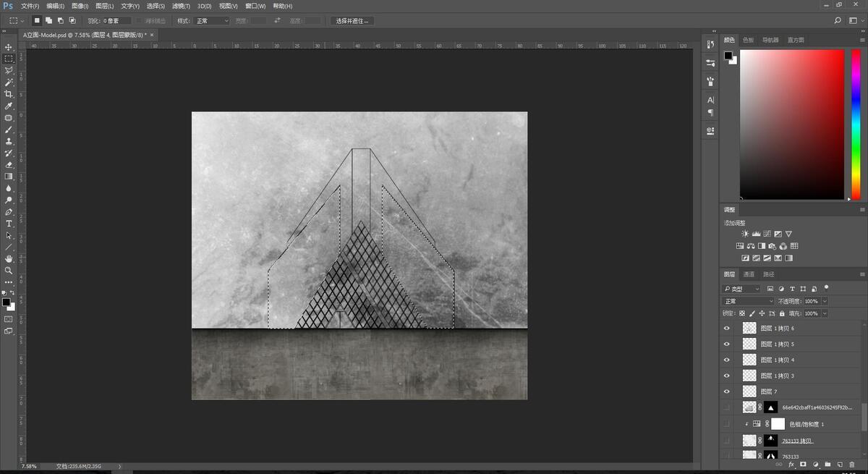Select the Polygonal Lasso tool
The height and width of the screenshot is (474, 868).
click(x=9, y=70)
